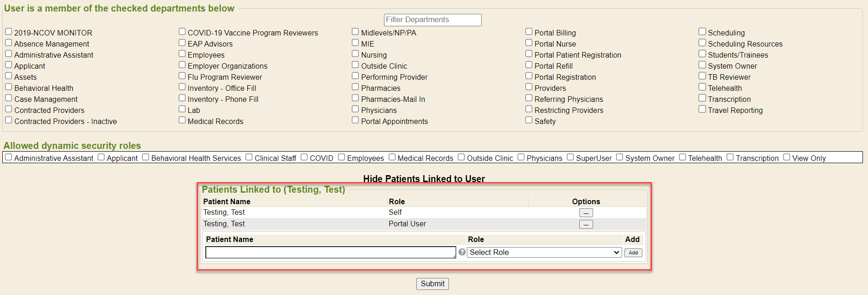Screen dimensions: 868x295
Task: Select the Medical Records department checkbox
Action: pos(182,120)
